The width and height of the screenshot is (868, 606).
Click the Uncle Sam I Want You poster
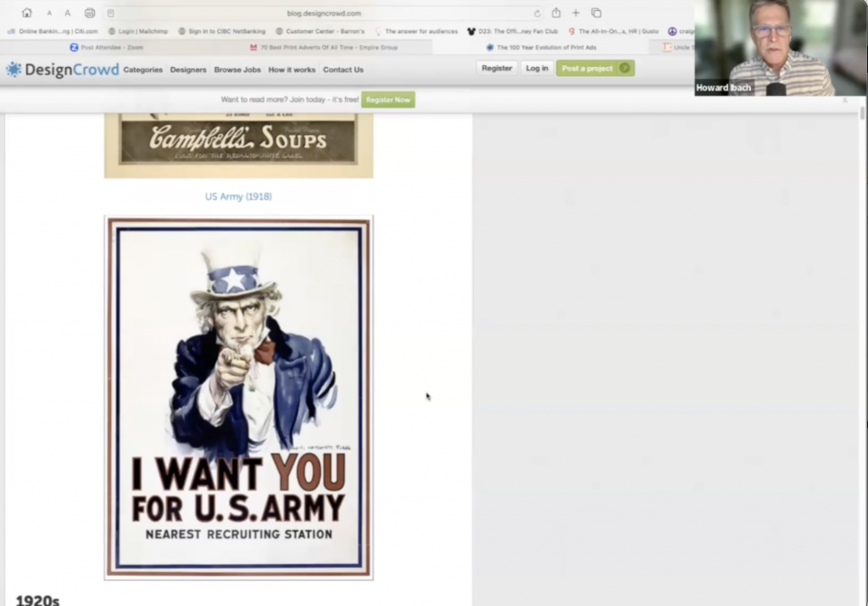click(x=238, y=397)
